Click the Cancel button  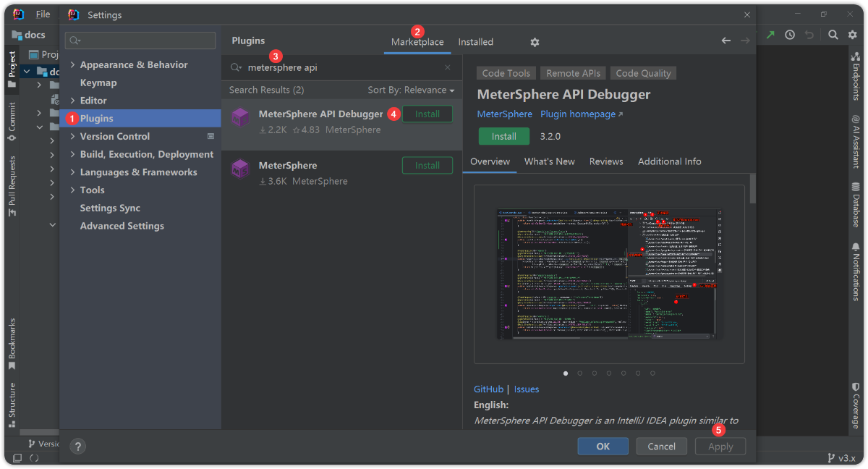coord(661,447)
